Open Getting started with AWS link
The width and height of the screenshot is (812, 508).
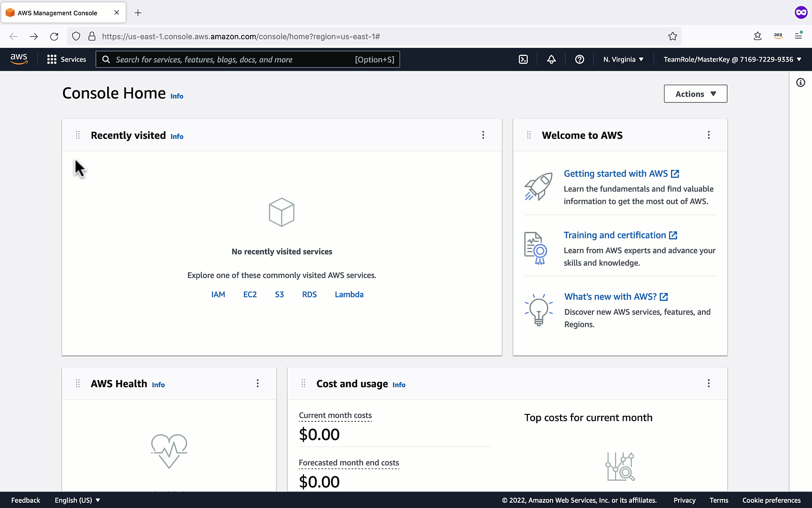(x=621, y=174)
